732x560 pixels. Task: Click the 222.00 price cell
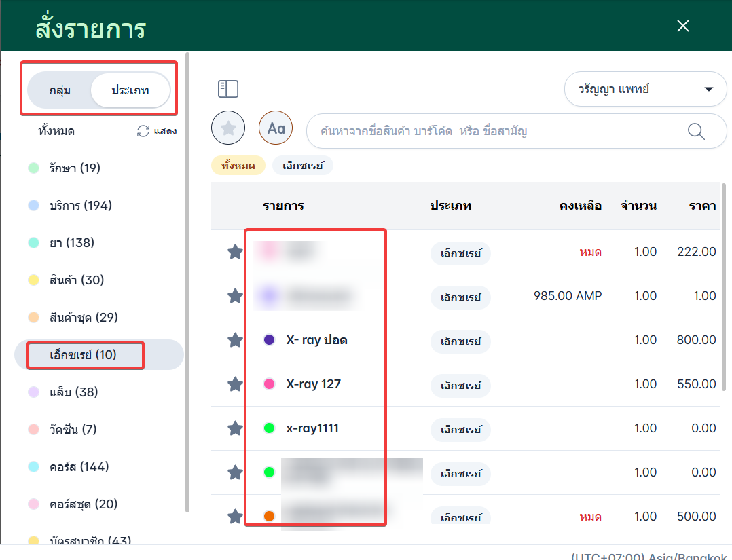(x=697, y=252)
